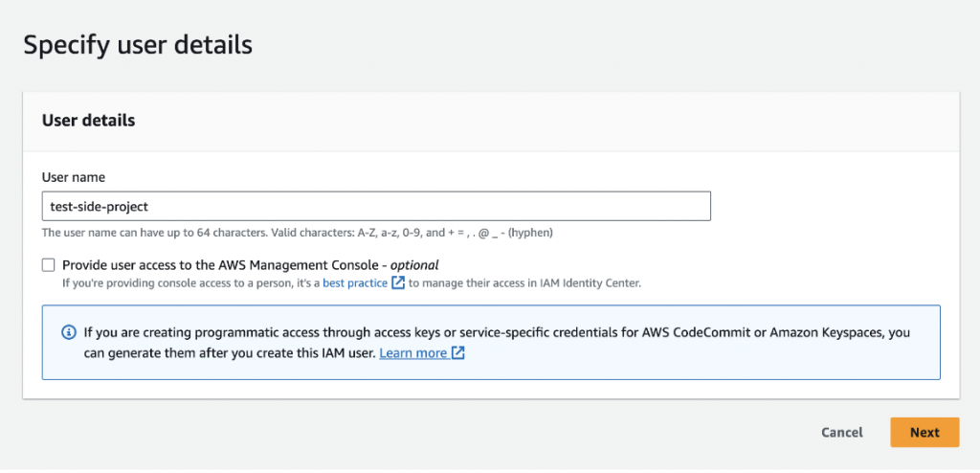Click external link icon beside best practice
Viewport: 980px width, 473px height.
pos(398,283)
